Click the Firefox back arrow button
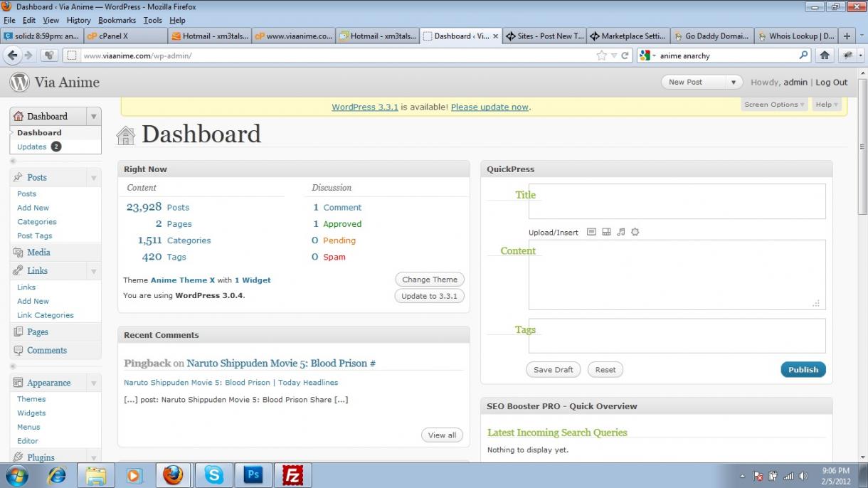 13,55
